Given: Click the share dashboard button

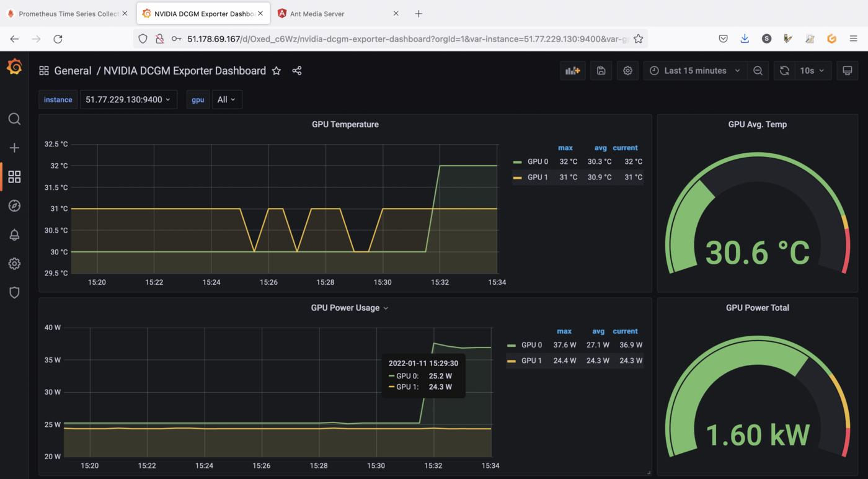Looking at the screenshot, I should click(296, 71).
